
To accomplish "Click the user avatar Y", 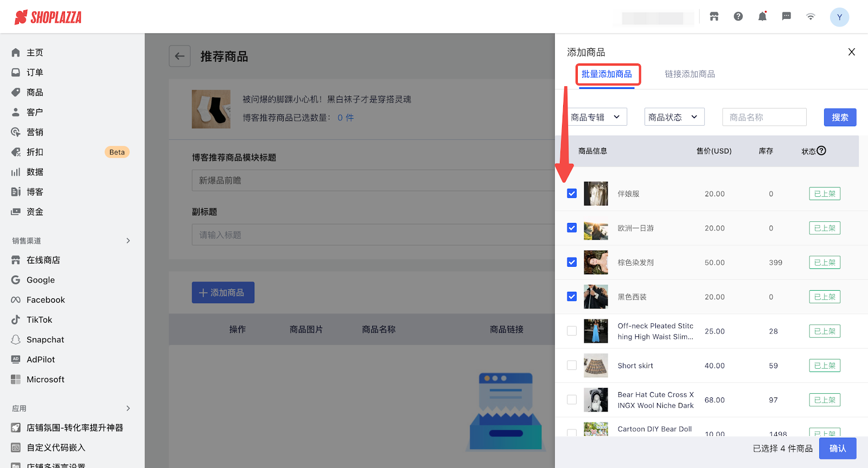I will pos(839,17).
